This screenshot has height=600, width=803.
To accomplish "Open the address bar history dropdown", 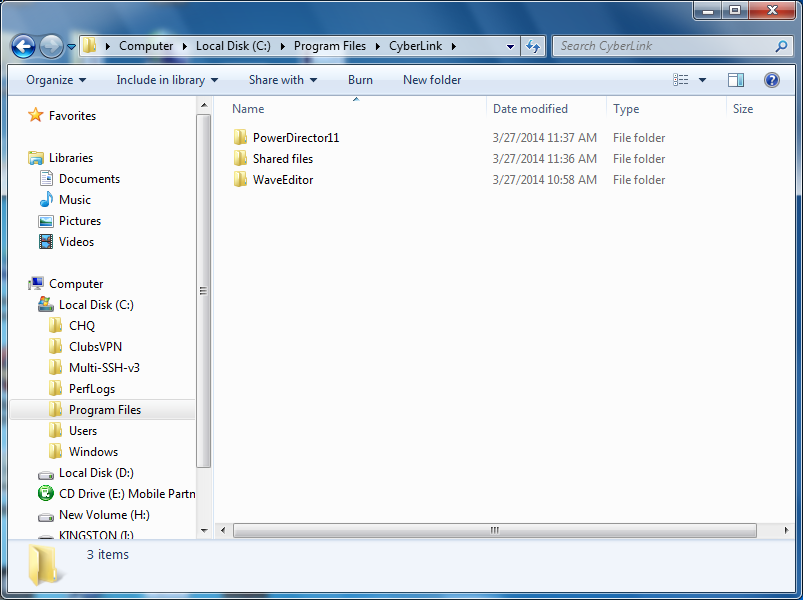I will (x=510, y=47).
